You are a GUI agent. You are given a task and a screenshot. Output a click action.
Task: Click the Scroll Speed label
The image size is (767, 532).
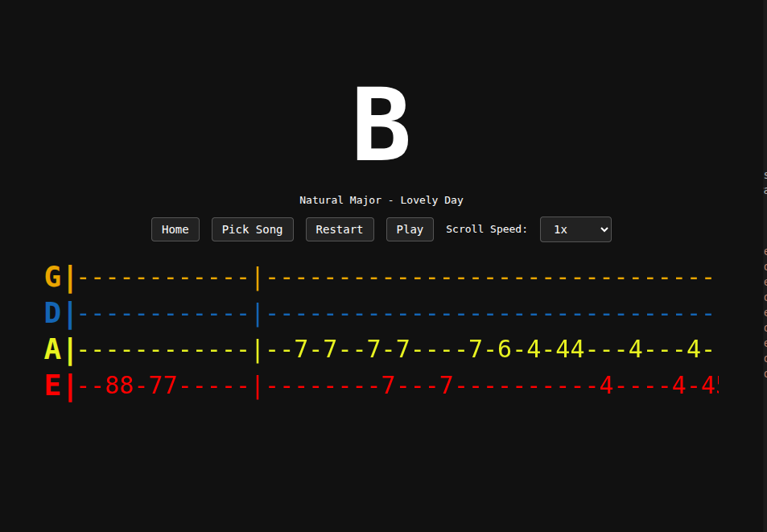click(487, 229)
